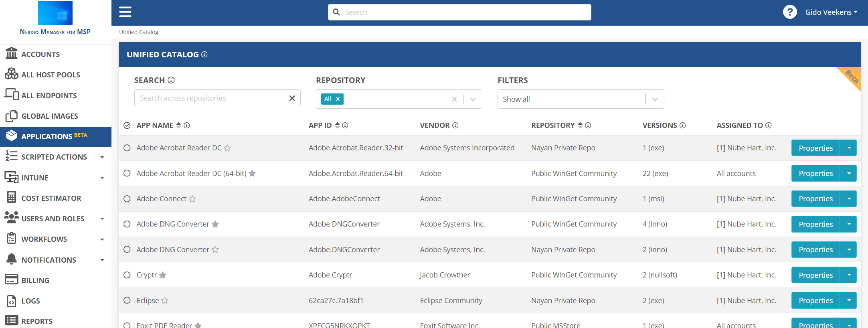Remove the All repository tag
The width and height of the screenshot is (868, 328).
tap(338, 99)
